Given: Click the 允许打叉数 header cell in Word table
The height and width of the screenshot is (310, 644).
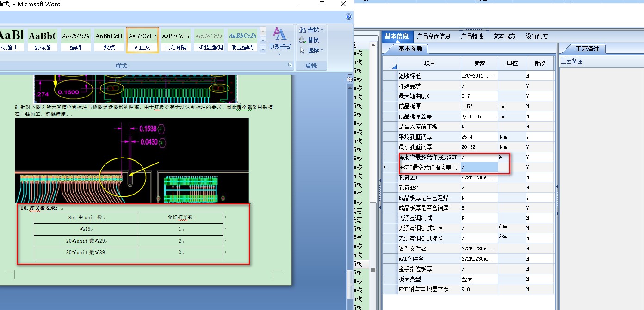Looking at the screenshot, I should coord(180,218).
